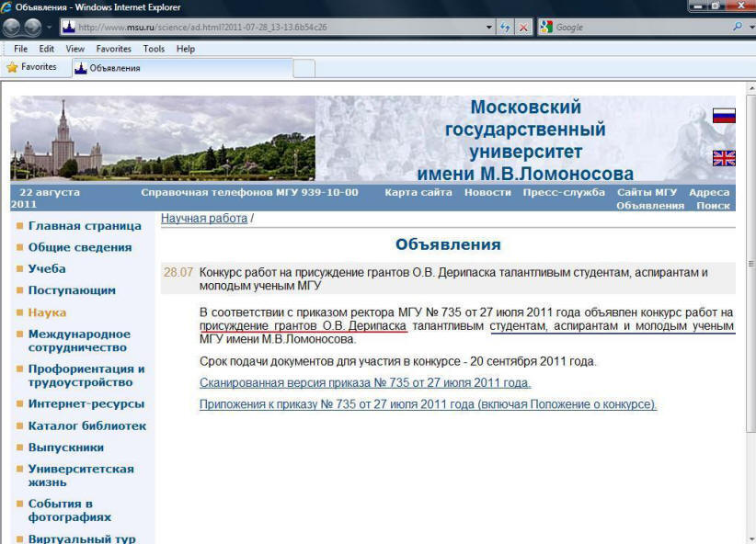Open a new blank tab
The height and width of the screenshot is (544, 756).
point(304,68)
